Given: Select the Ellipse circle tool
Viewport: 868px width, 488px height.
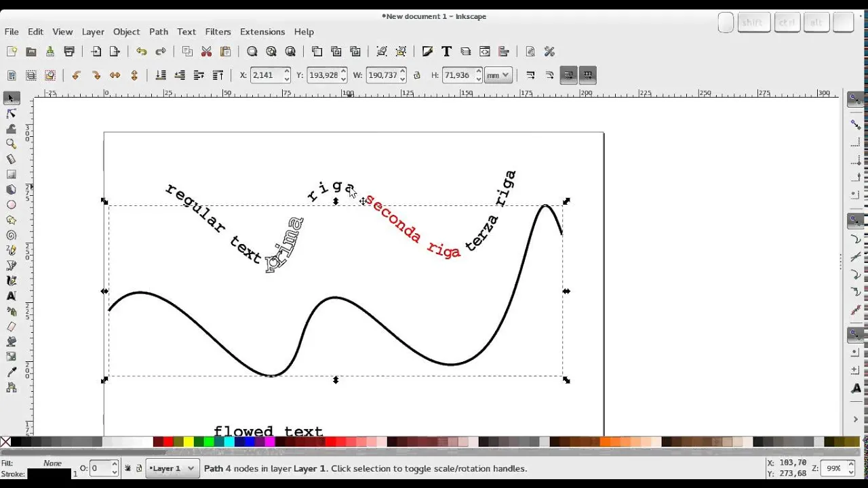Looking at the screenshot, I should (x=11, y=205).
